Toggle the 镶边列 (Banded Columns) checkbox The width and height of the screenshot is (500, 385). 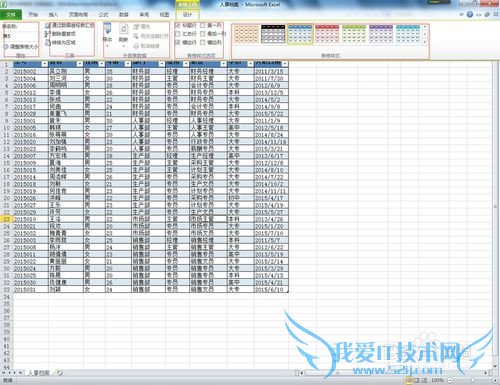click(203, 42)
